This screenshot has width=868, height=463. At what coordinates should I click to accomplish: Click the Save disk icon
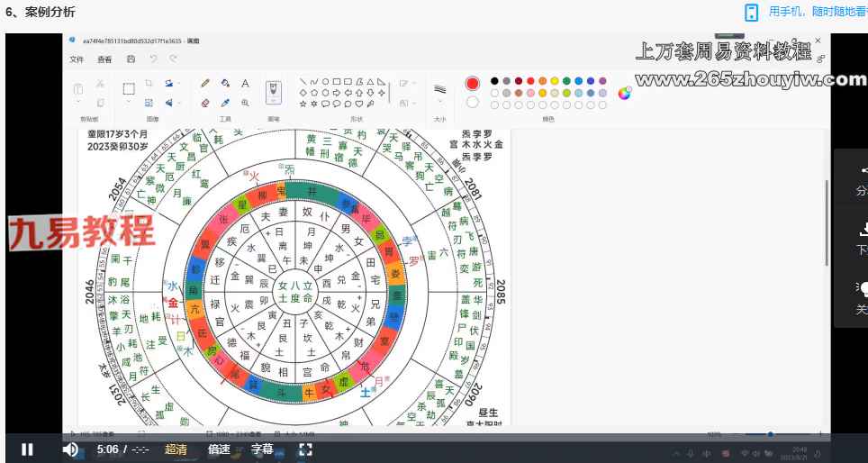pos(131,59)
